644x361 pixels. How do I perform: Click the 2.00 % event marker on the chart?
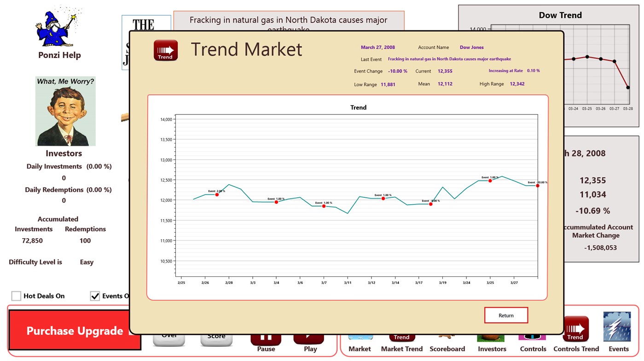tap(217, 195)
